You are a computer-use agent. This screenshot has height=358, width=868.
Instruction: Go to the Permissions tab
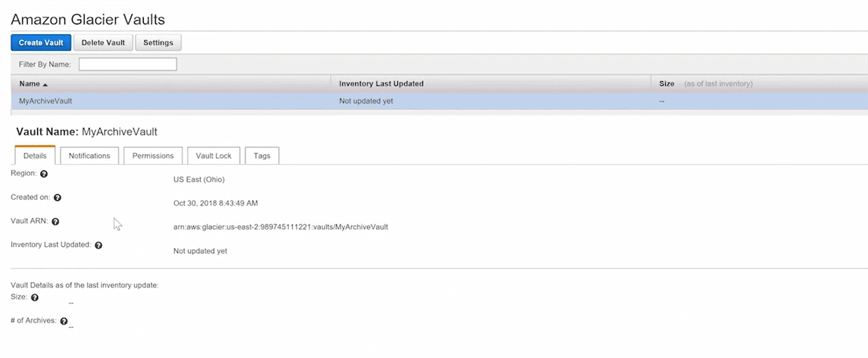153,155
